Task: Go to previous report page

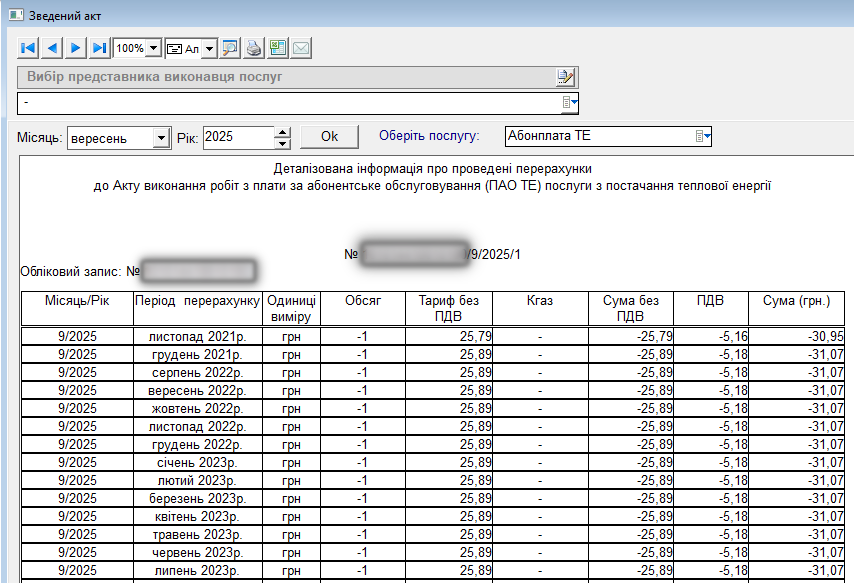Action: point(52,48)
